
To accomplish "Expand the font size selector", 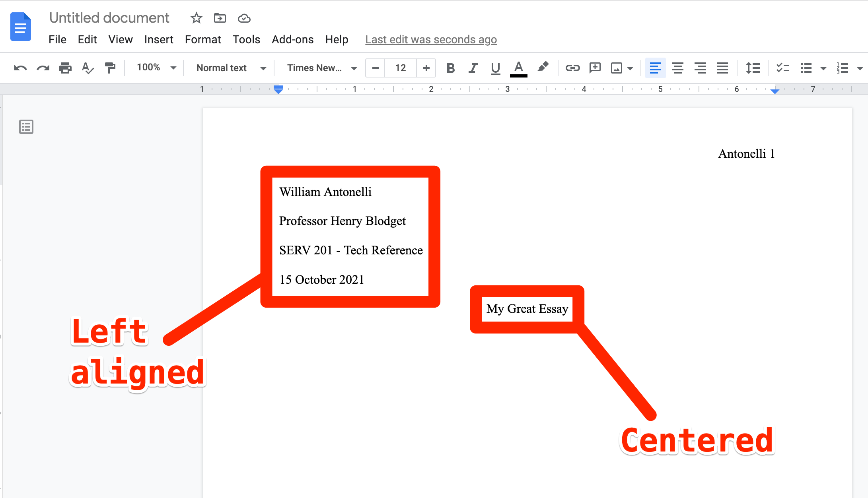I will [400, 68].
